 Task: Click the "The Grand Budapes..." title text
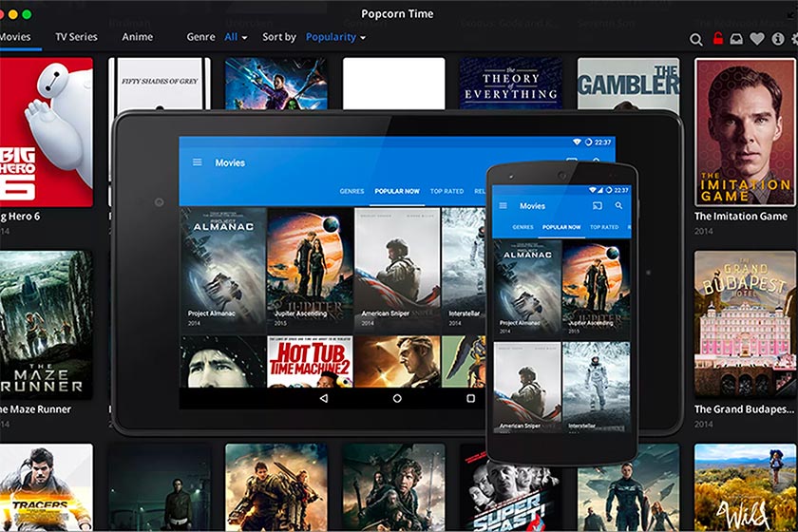[744, 409]
